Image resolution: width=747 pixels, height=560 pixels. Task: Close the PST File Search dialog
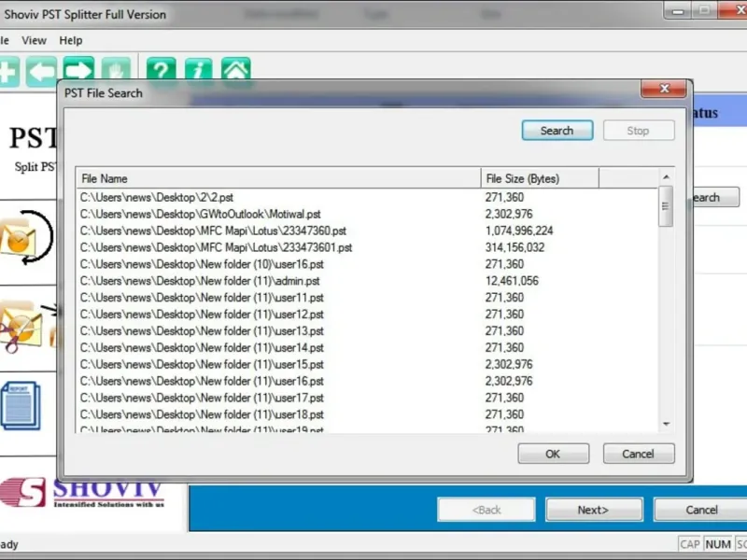664,89
